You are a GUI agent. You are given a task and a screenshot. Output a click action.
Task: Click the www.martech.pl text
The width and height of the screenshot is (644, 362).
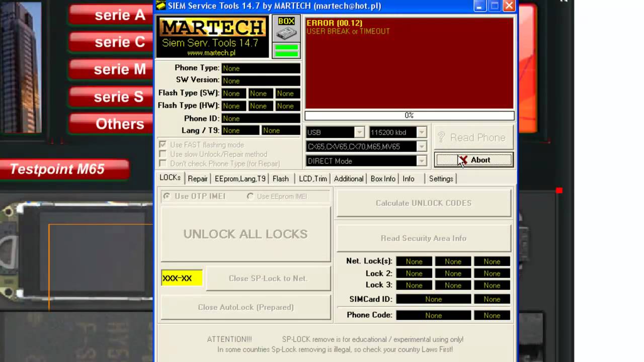point(211,53)
